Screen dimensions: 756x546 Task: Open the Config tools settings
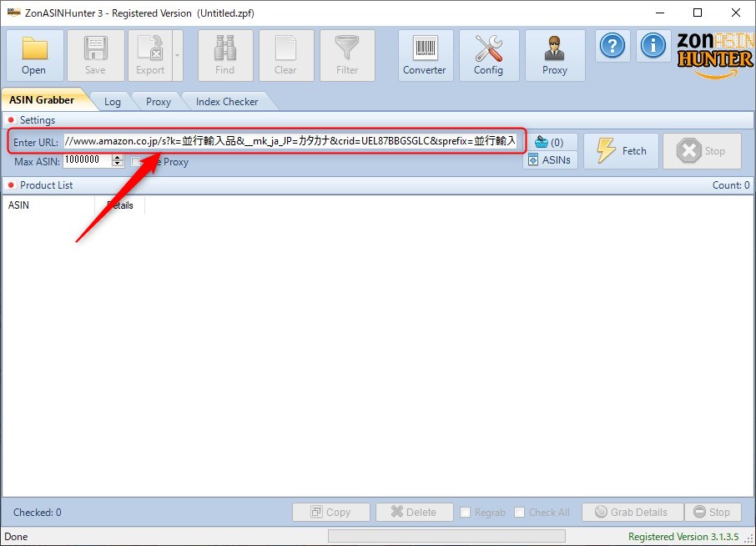click(488, 55)
